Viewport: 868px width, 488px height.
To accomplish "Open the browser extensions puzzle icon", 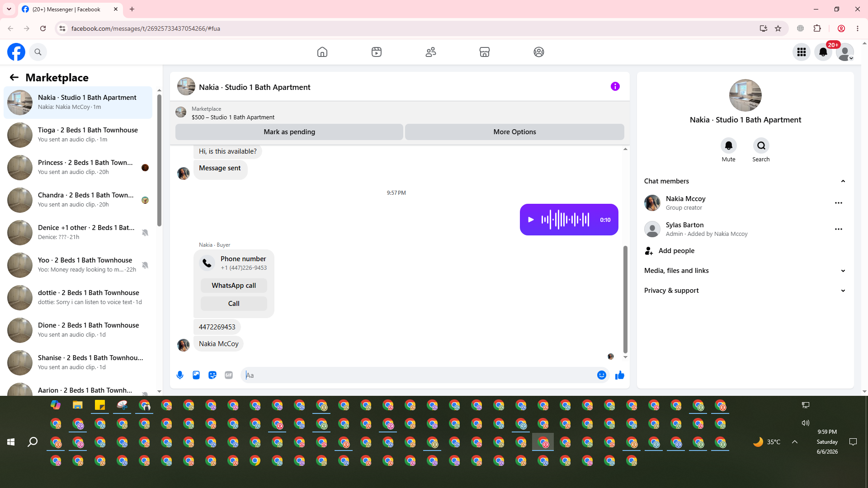I will coord(817,28).
